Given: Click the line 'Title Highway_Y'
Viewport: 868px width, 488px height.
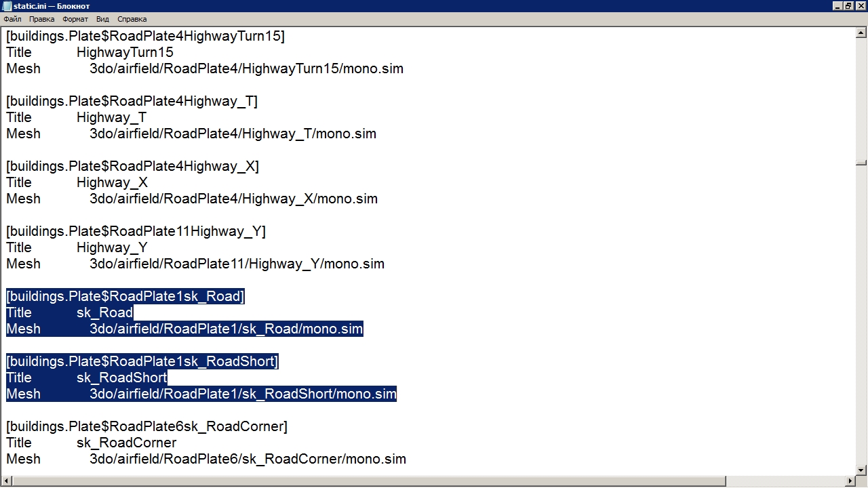Looking at the screenshot, I should tap(77, 247).
